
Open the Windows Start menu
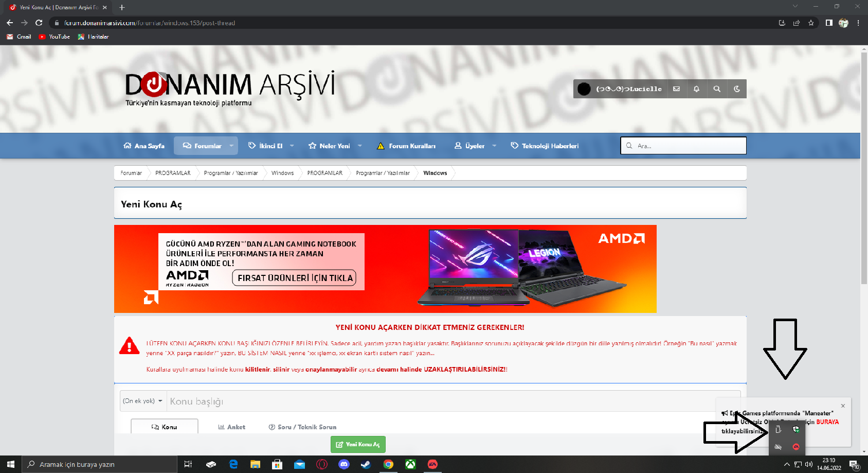point(11,464)
